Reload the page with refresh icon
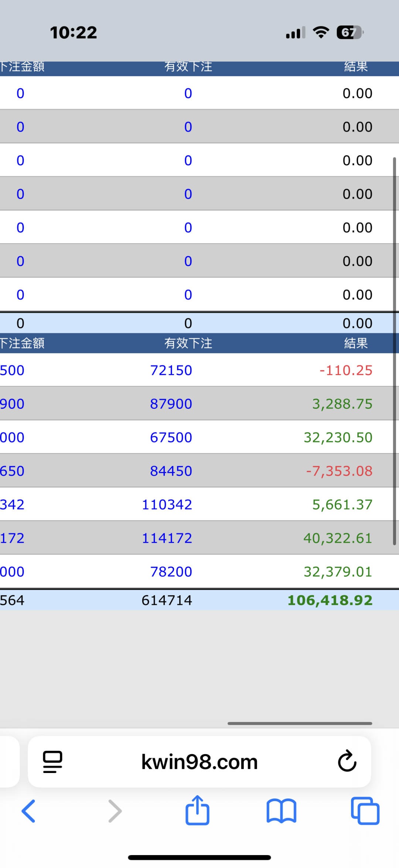 [347, 762]
